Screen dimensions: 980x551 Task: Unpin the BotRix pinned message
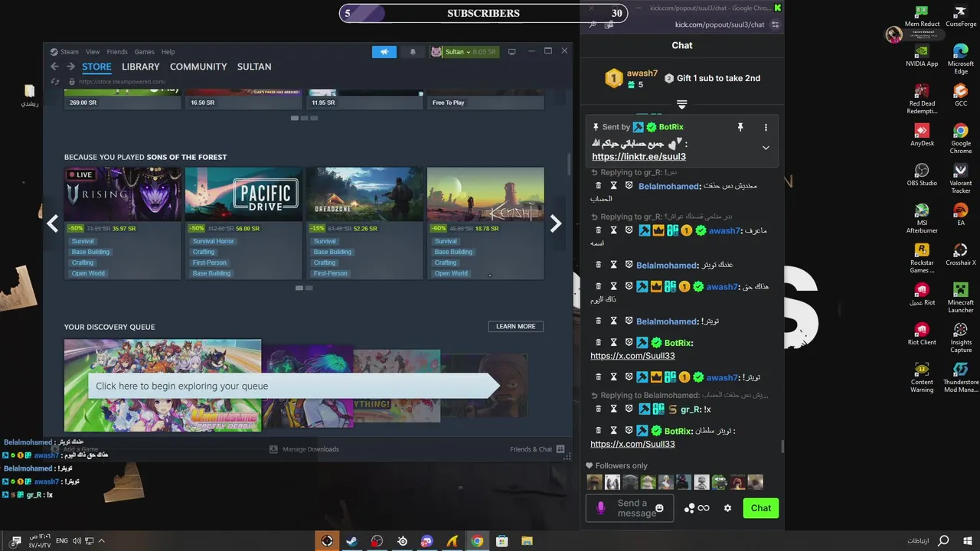click(740, 127)
